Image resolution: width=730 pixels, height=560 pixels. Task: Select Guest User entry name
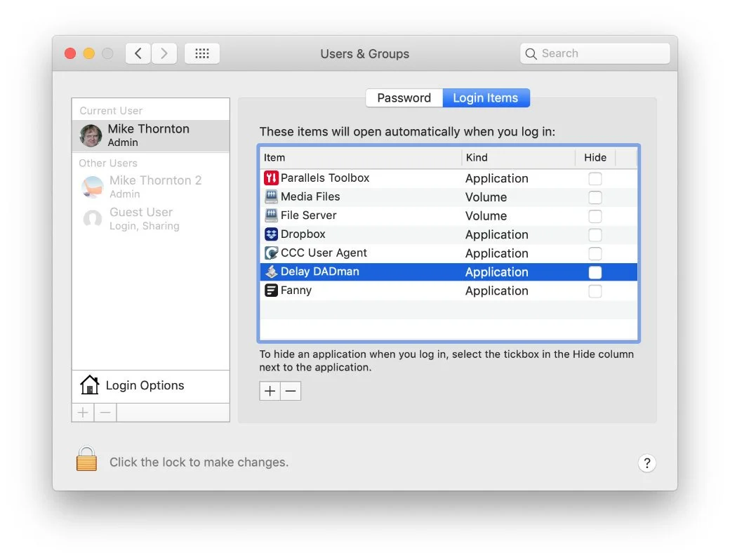pyautogui.click(x=141, y=212)
